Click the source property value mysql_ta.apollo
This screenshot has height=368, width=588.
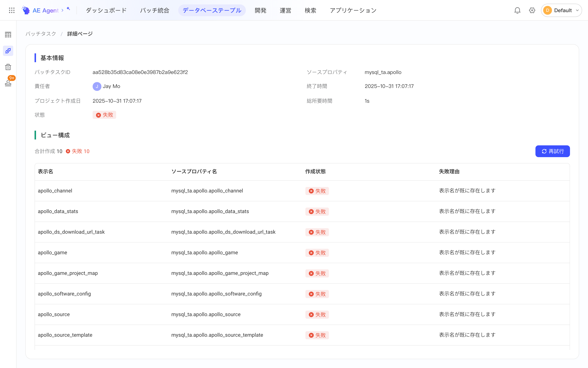[383, 72]
